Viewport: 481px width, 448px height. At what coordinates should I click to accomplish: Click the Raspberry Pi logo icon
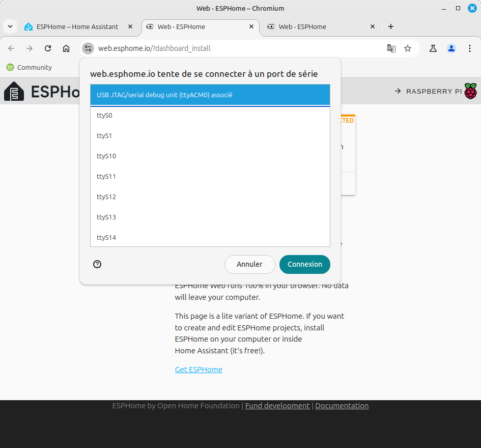pyautogui.click(x=471, y=91)
